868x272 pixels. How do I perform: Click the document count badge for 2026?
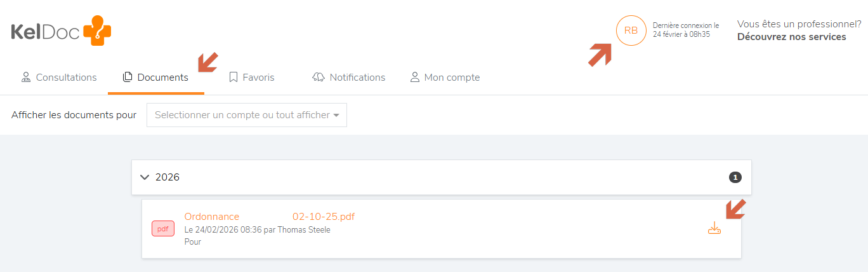[x=735, y=177]
